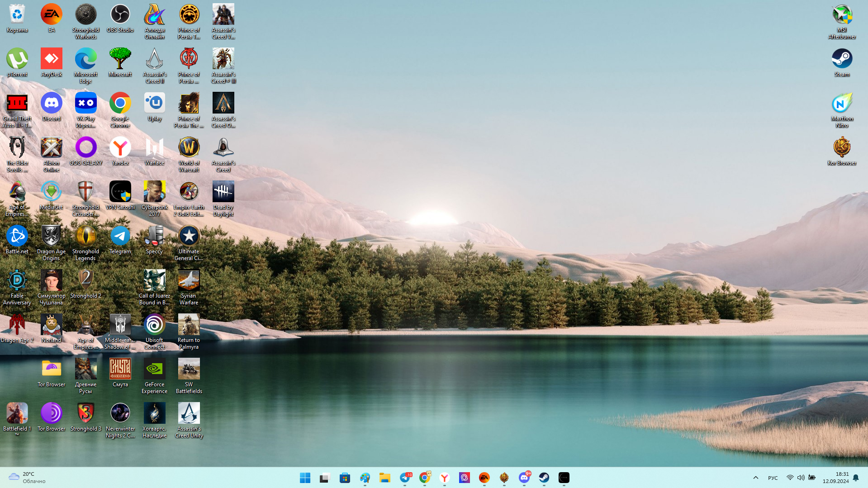
Task: Show hidden system tray icons
Action: (756, 478)
